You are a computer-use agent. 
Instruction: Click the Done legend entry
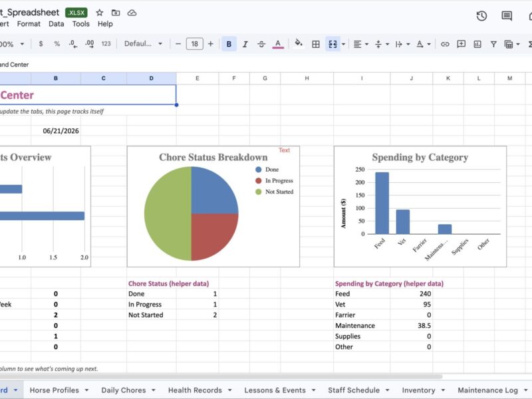pyautogui.click(x=267, y=170)
